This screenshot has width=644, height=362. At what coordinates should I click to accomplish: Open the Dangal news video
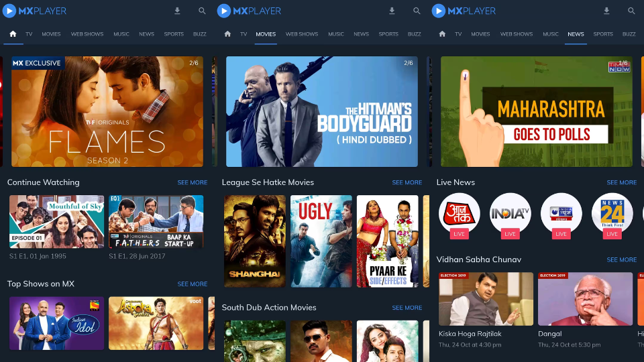coord(586,299)
